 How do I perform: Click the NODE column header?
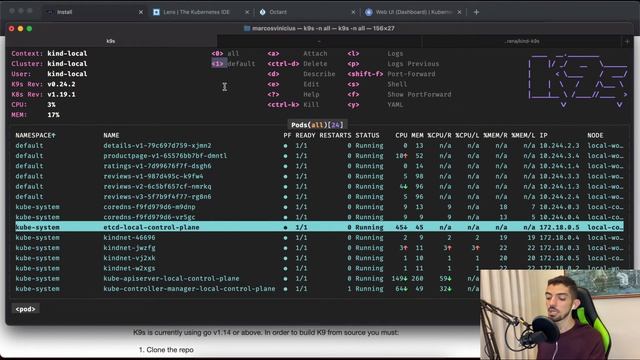click(x=595, y=135)
